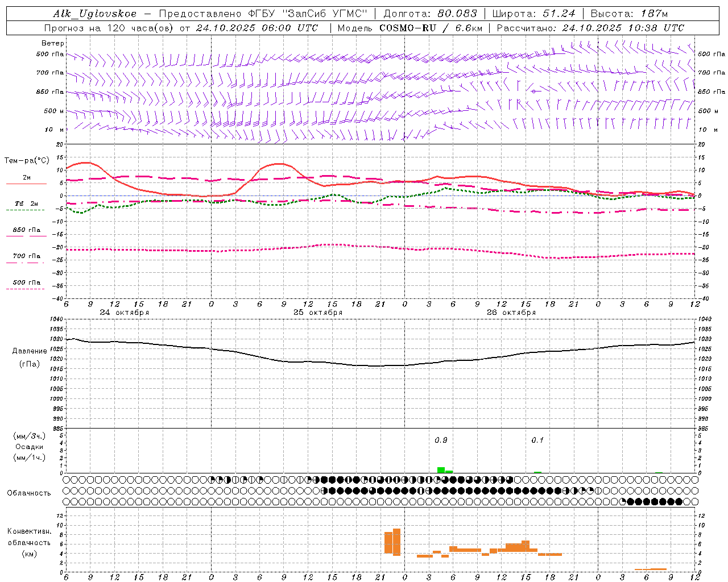728x582 pixels.
Task: Click the tallest orange convective cloud bar
Action: click(x=396, y=542)
